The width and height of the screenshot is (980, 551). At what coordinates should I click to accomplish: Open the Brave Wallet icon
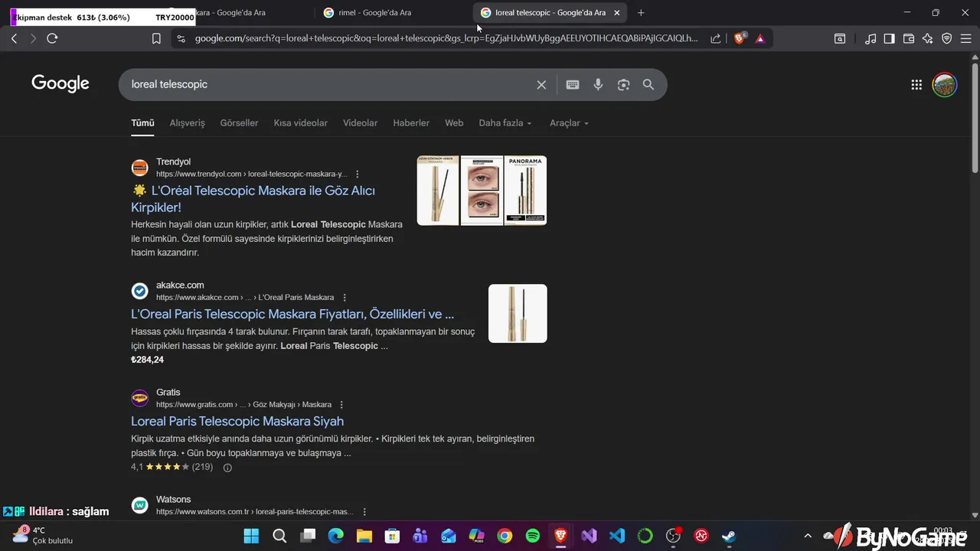tap(909, 38)
